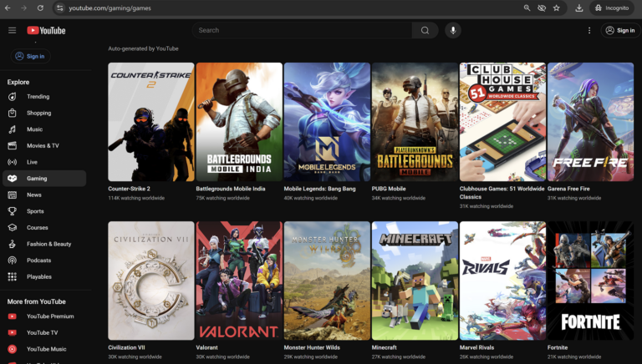Click the YouTube logo

click(x=46, y=30)
